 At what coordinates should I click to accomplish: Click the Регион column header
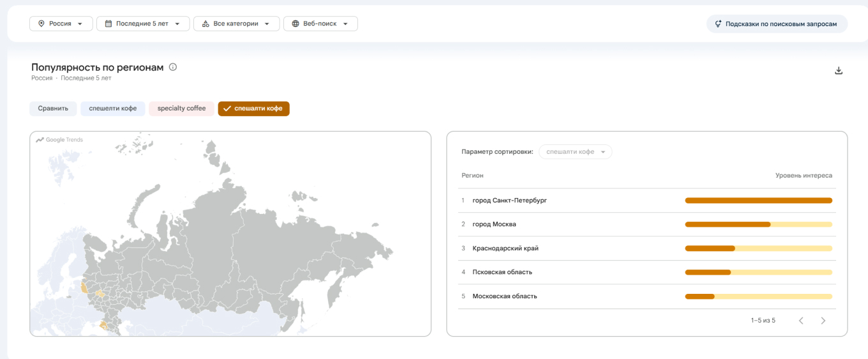point(472,176)
